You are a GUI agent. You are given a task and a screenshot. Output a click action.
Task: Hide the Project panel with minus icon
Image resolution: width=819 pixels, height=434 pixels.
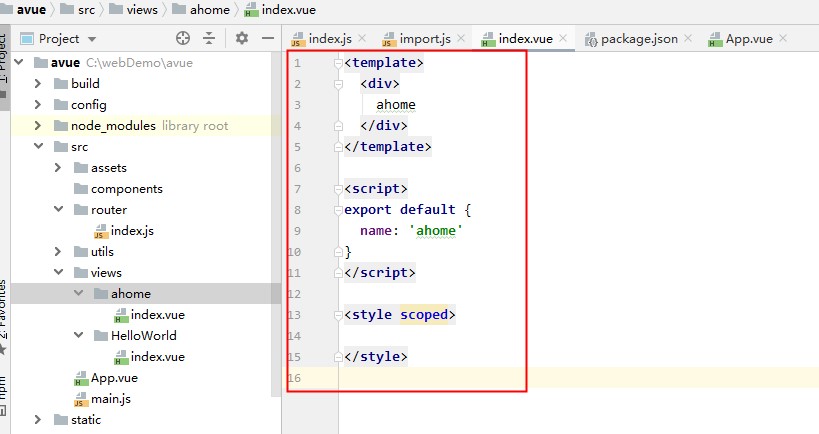tap(268, 38)
